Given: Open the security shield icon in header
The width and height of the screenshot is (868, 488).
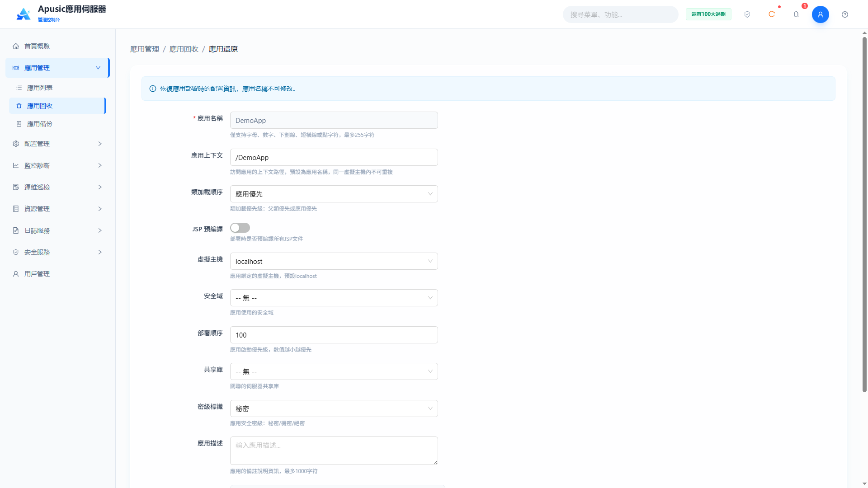Looking at the screenshot, I should click(747, 14).
